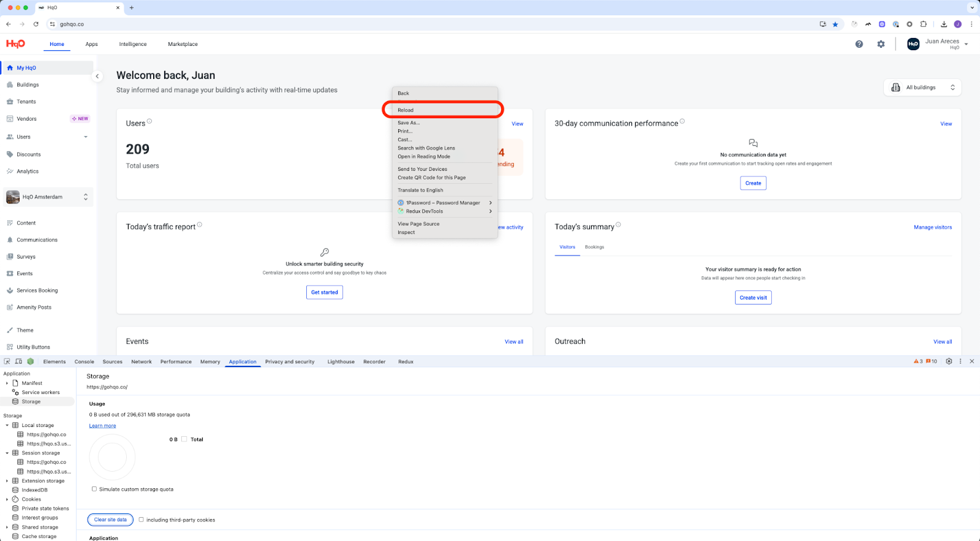Screen dimensions: 980x541
Task: Open the All buildings dropdown
Action: pyautogui.click(x=922, y=88)
